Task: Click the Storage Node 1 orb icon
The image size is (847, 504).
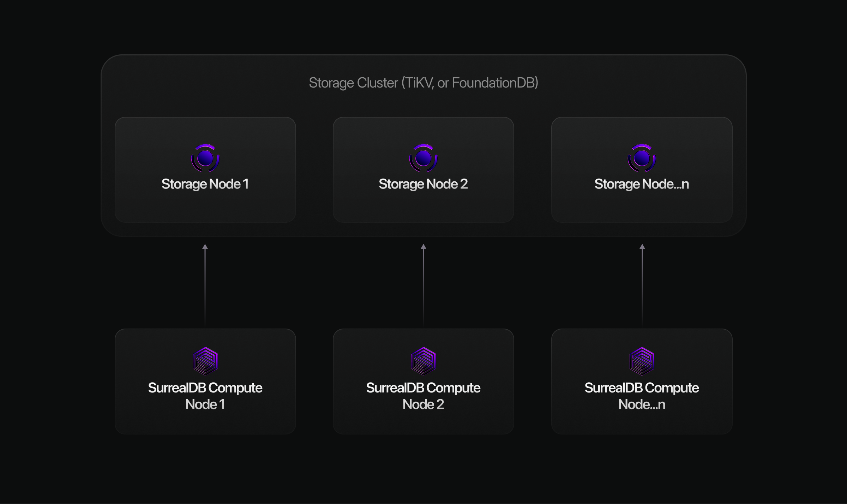Action: coord(205,158)
